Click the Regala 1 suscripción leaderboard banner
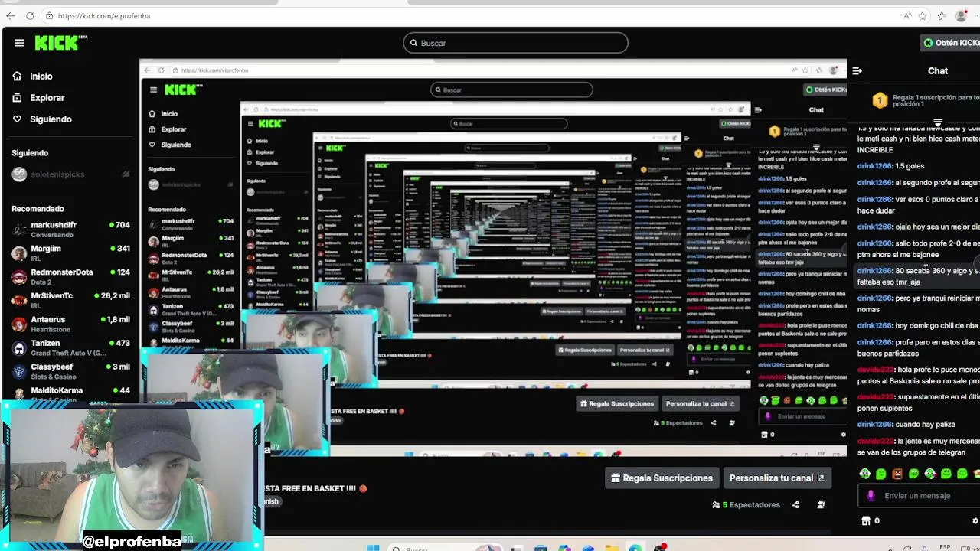 click(926, 100)
